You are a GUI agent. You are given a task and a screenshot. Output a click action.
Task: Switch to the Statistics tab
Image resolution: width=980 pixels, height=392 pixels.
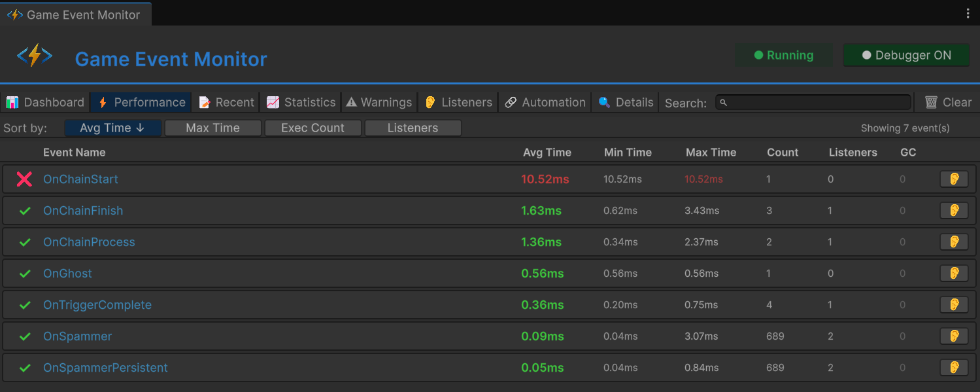pyautogui.click(x=300, y=102)
